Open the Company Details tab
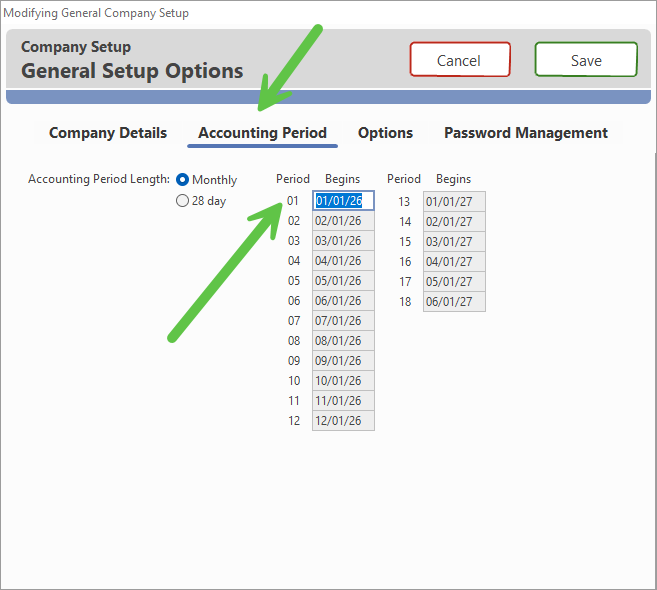The width and height of the screenshot is (657, 590). click(x=108, y=133)
